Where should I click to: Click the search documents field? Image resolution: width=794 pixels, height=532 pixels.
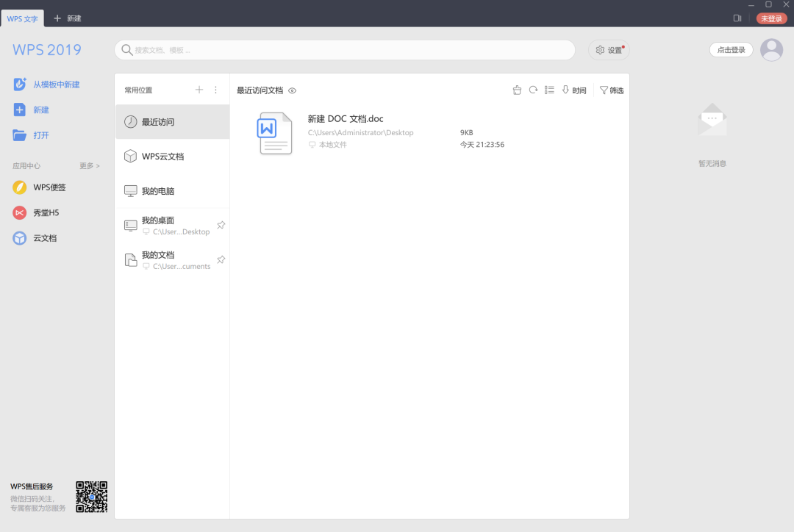(345, 50)
